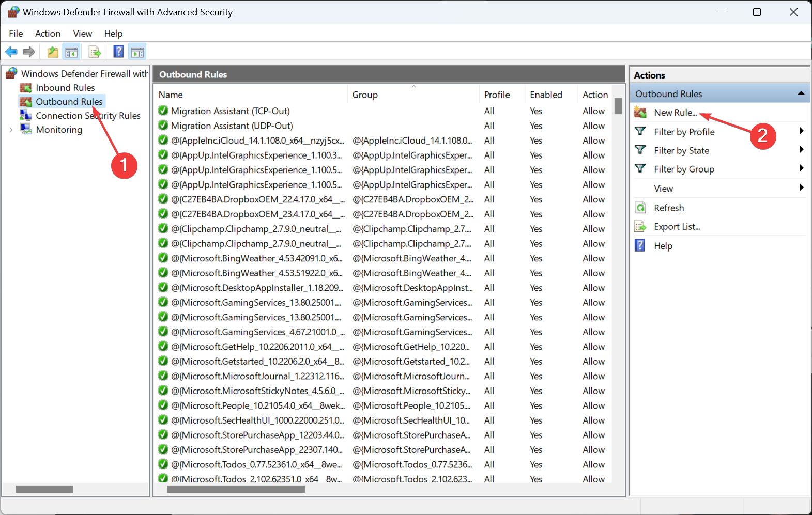Select Inbound Rules in the console tree
812x515 pixels.
click(x=65, y=88)
